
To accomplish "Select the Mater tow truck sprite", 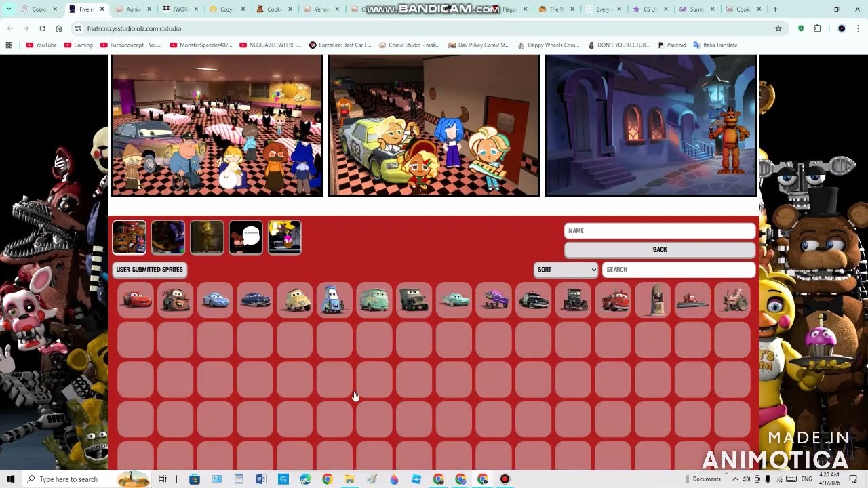I will tap(176, 300).
